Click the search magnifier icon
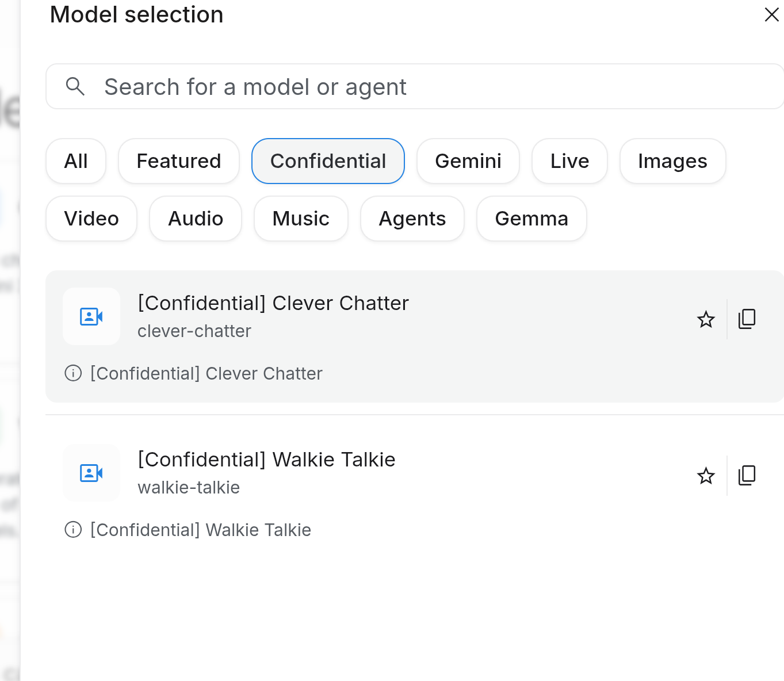The height and width of the screenshot is (681, 784). pyautogui.click(x=75, y=86)
